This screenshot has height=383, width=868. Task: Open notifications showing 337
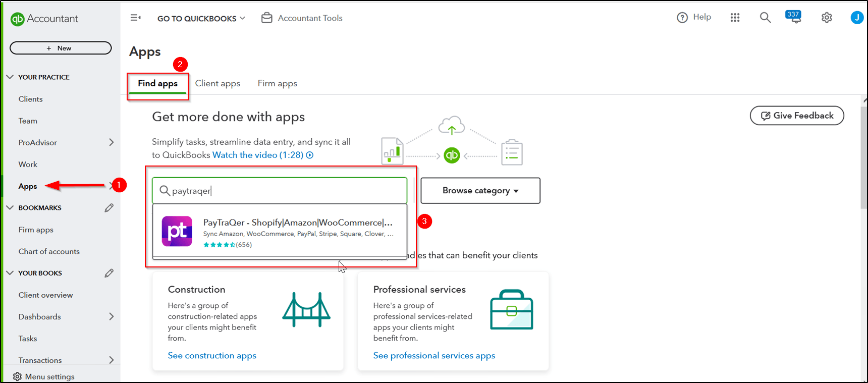793,17
